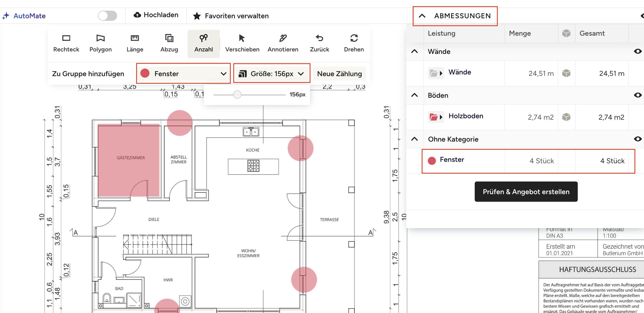The width and height of the screenshot is (644, 313).
Task: Open the Fenster group dropdown
Action: [183, 74]
